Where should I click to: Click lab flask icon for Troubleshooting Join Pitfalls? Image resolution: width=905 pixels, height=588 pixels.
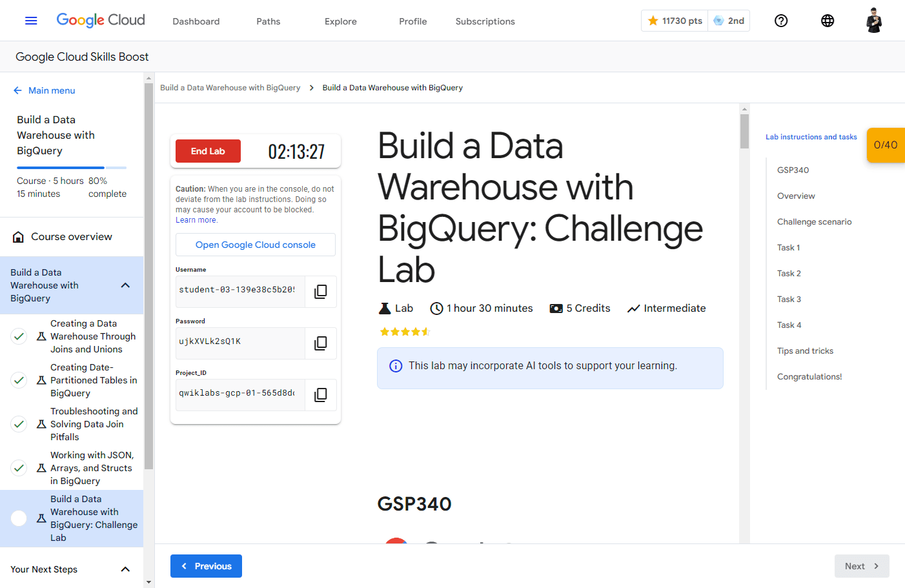[x=41, y=424]
